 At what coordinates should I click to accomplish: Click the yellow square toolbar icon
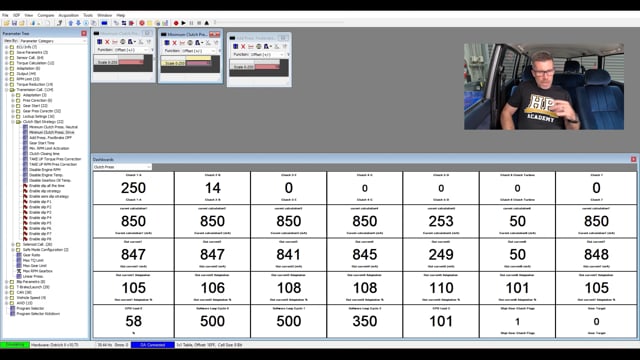149,23
